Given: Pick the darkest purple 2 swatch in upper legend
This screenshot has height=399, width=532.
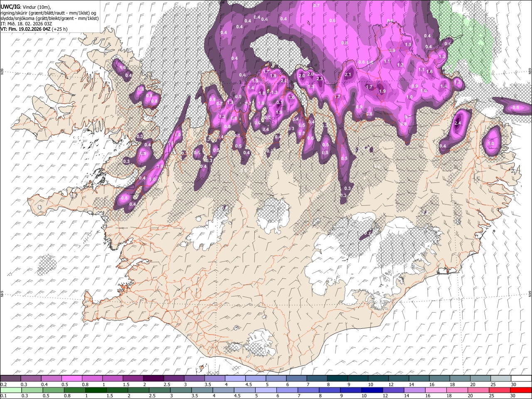Looking at the screenshot, I should pos(153,379).
